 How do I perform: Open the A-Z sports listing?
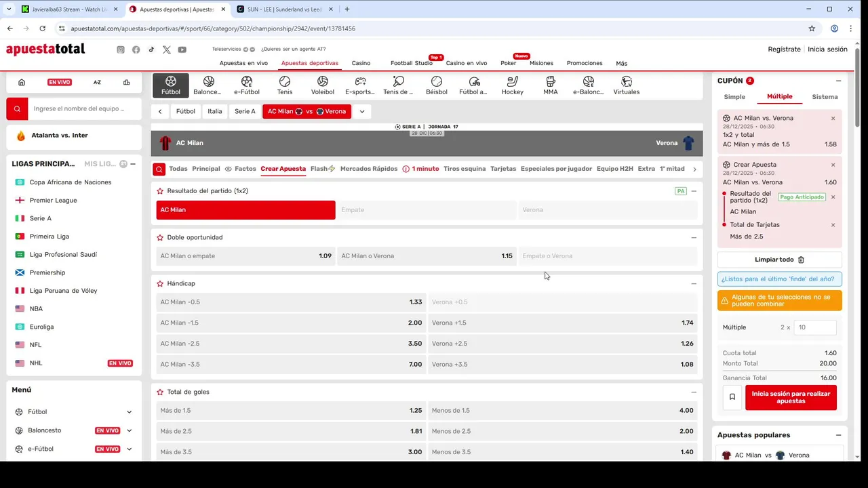pyautogui.click(x=97, y=82)
